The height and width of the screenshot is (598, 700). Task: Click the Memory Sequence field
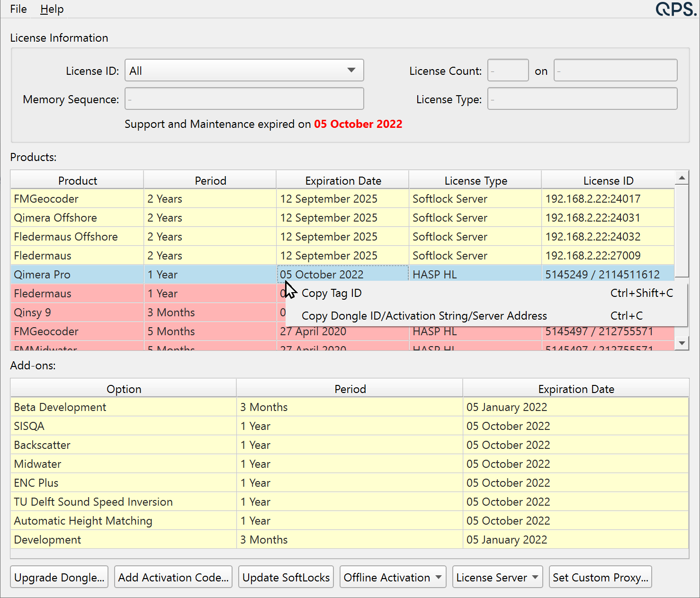(244, 99)
